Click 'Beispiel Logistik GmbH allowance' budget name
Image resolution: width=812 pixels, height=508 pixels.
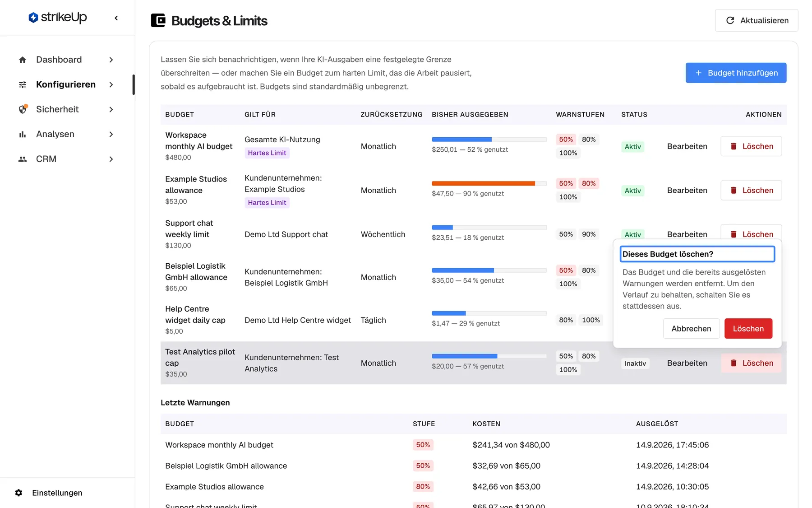(196, 272)
